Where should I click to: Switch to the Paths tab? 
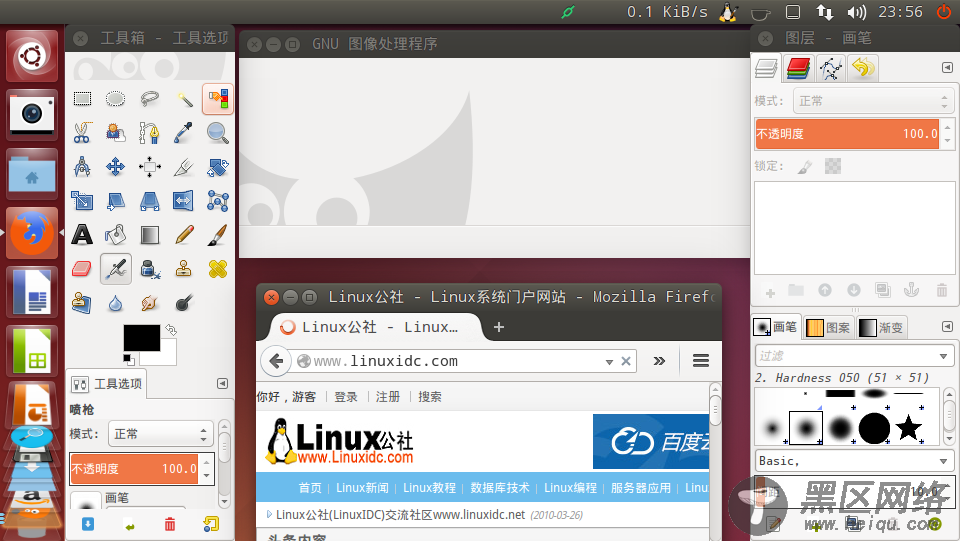pyautogui.click(x=830, y=68)
